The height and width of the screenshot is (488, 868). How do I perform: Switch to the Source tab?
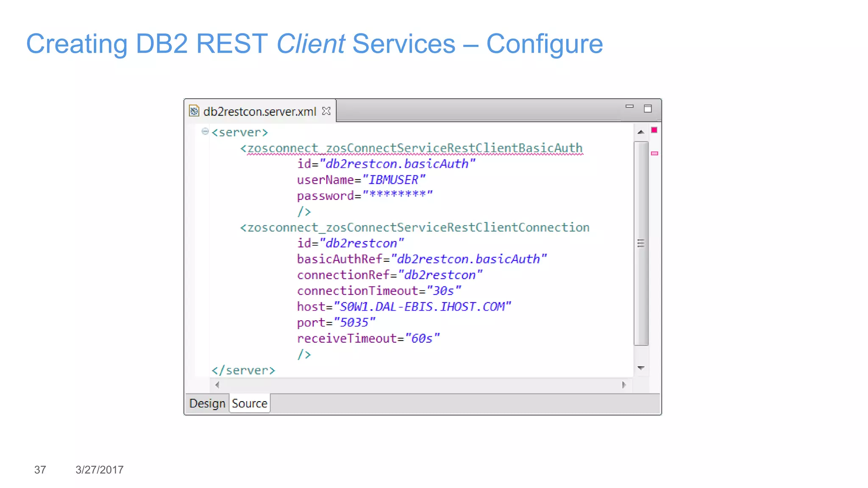click(250, 403)
